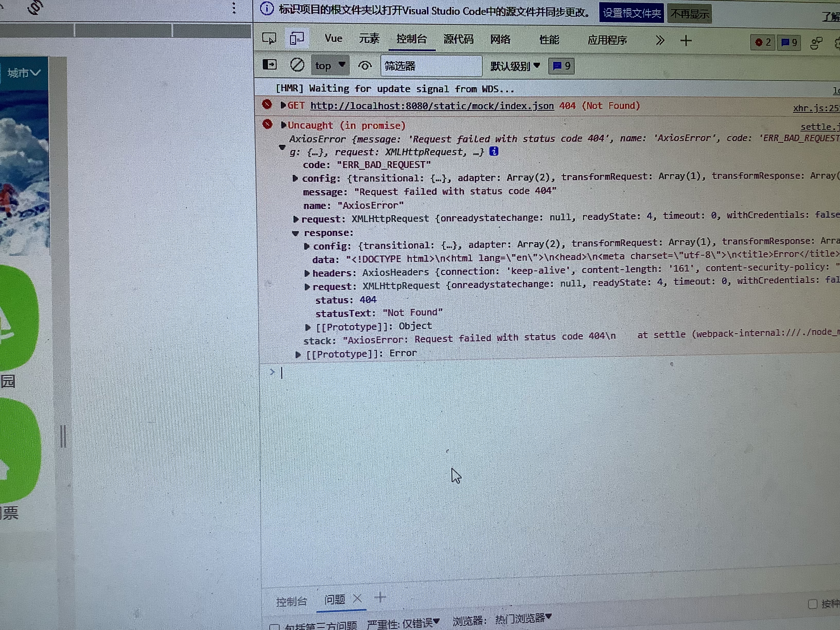The width and height of the screenshot is (840, 630).
Task: Click the 设置根文件夹 button
Action: pyautogui.click(x=632, y=13)
